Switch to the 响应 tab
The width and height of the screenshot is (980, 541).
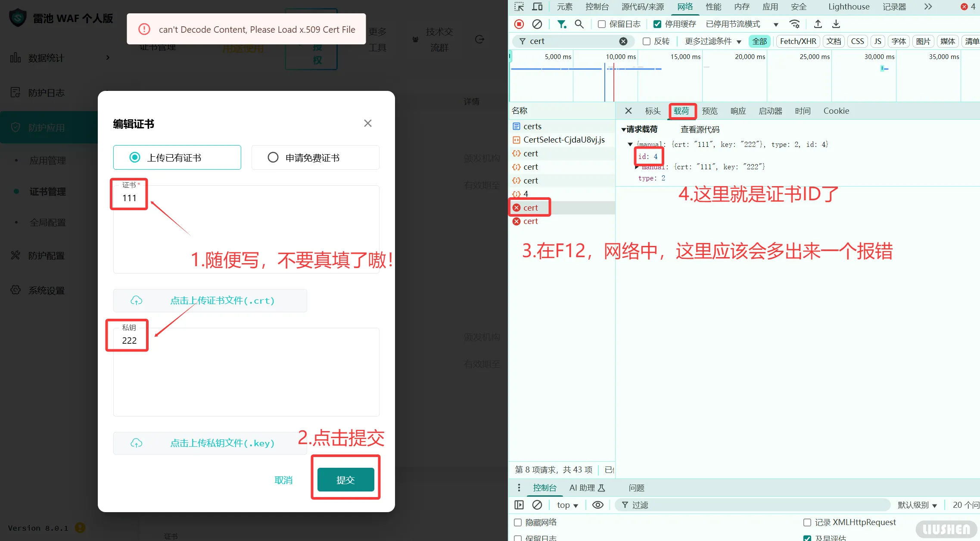pos(737,111)
